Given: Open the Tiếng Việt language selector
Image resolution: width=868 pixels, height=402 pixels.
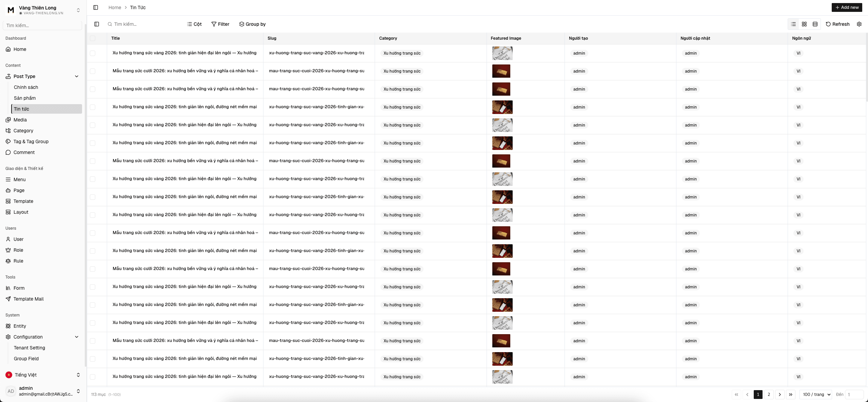Looking at the screenshot, I should [43, 375].
